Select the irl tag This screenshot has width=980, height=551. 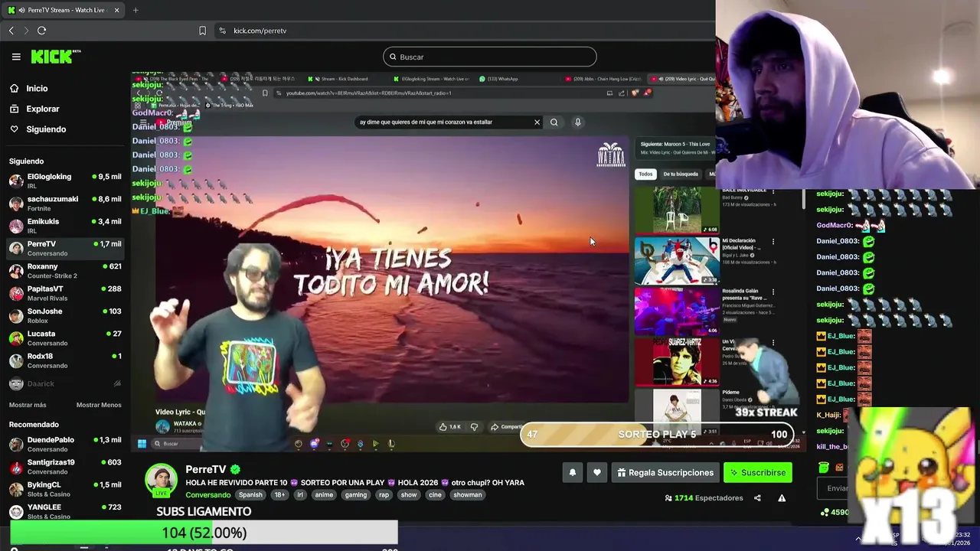pos(300,495)
